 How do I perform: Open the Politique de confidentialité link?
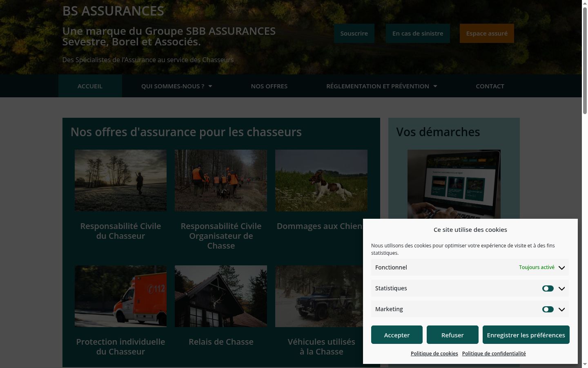click(494, 354)
